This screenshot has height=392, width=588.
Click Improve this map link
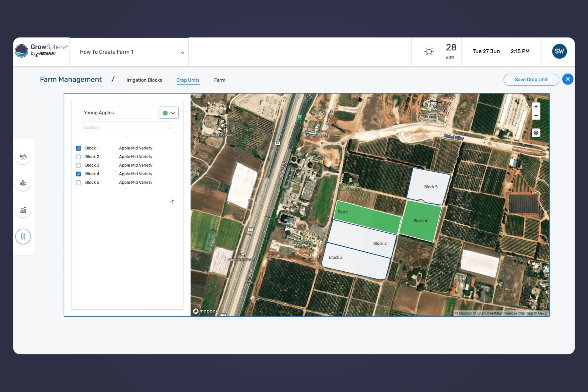(x=518, y=313)
